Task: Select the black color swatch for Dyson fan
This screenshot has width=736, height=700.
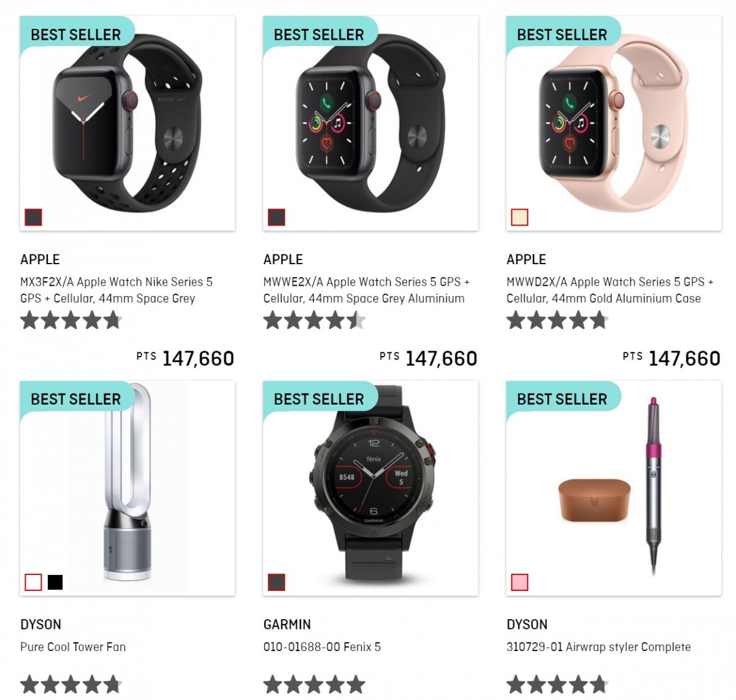Action: click(55, 582)
